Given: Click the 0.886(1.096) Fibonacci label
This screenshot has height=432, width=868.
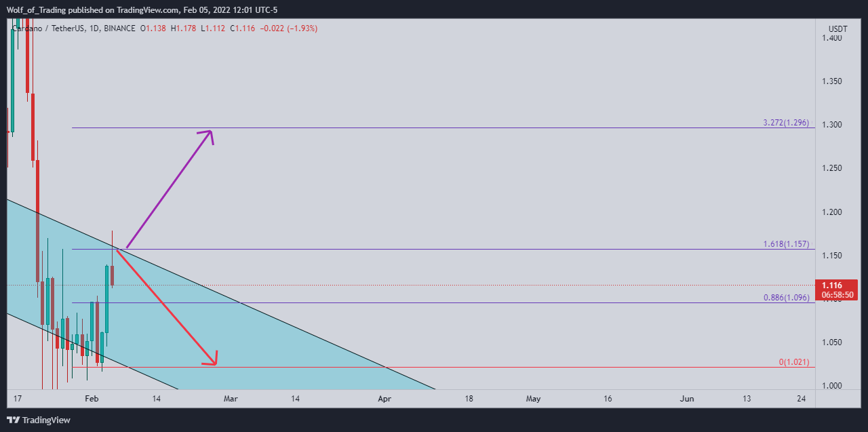Looking at the screenshot, I should [x=786, y=298].
